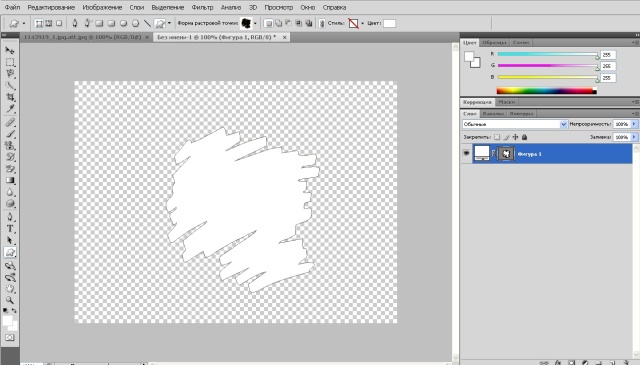Choose Line shape in options bar
The width and height of the screenshot is (640, 365).
[147, 23]
